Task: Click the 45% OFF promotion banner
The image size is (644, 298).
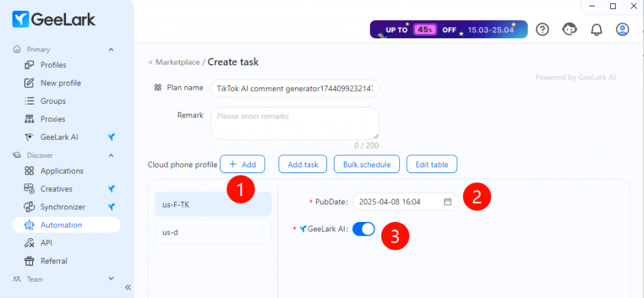Action: (x=448, y=30)
